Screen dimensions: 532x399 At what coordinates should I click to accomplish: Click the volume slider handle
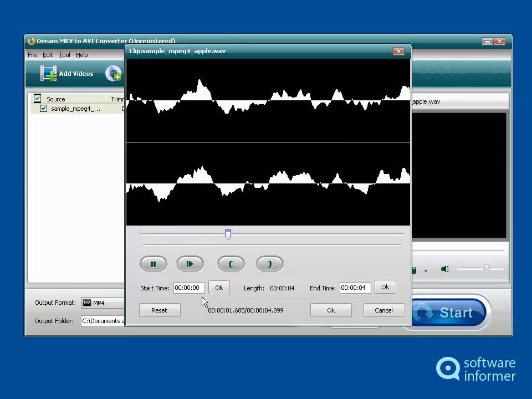click(x=486, y=268)
